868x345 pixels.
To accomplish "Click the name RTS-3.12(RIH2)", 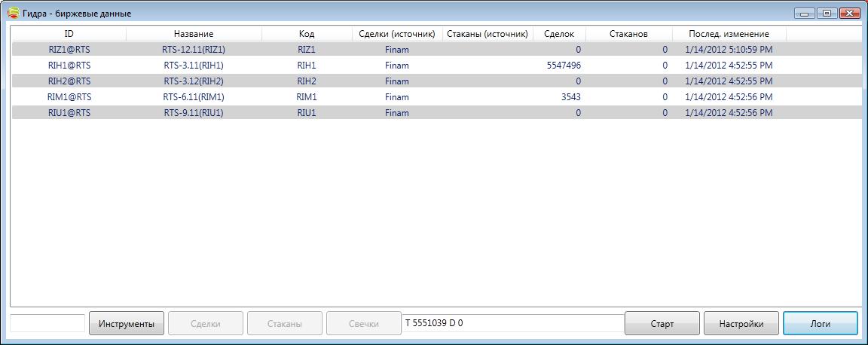I will pos(194,81).
